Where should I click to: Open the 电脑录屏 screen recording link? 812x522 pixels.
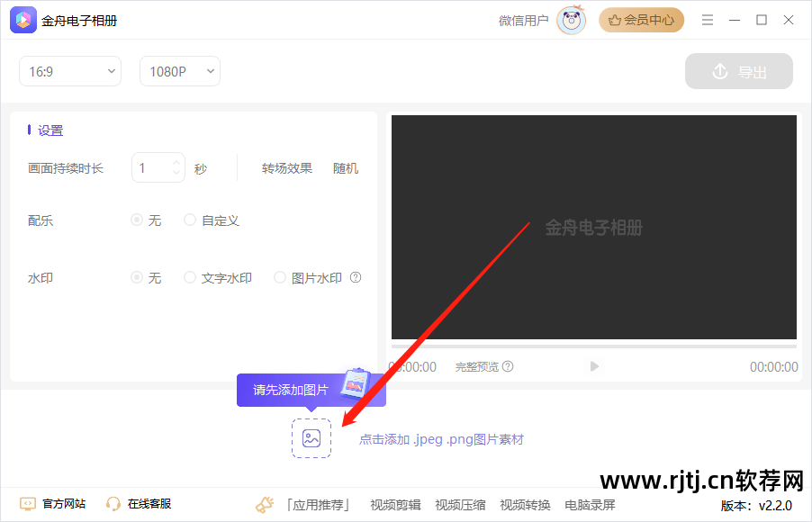590,504
